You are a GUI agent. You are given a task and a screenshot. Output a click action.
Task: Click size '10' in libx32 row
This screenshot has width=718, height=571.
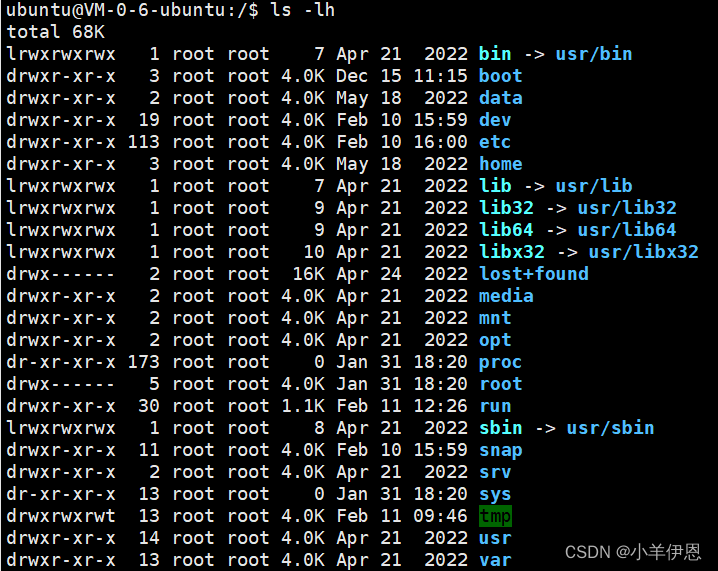pyautogui.click(x=314, y=252)
